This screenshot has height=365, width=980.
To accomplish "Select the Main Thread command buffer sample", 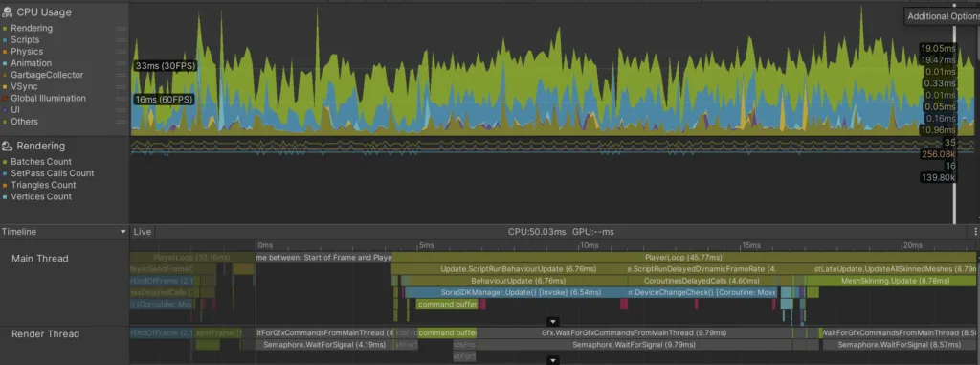I will (447, 305).
